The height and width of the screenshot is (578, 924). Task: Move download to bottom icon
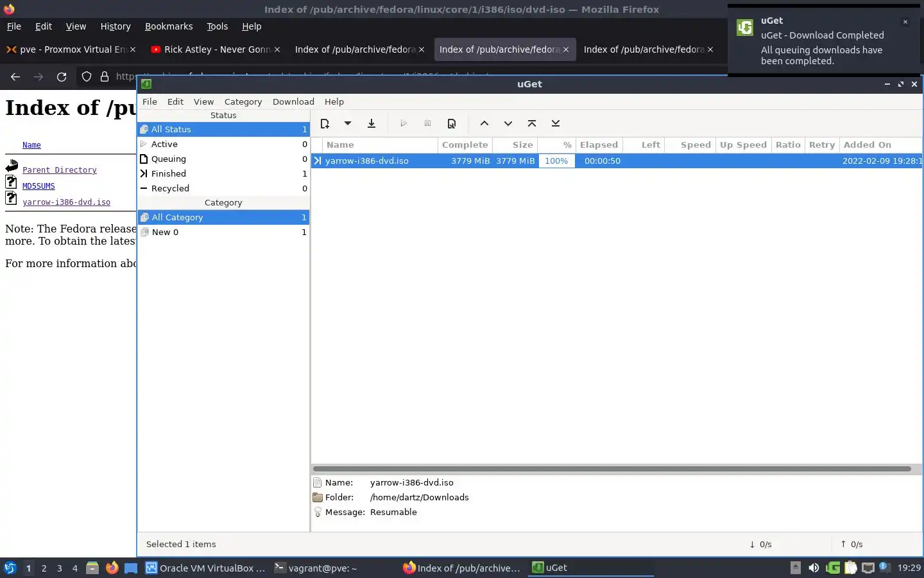(556, 123)
